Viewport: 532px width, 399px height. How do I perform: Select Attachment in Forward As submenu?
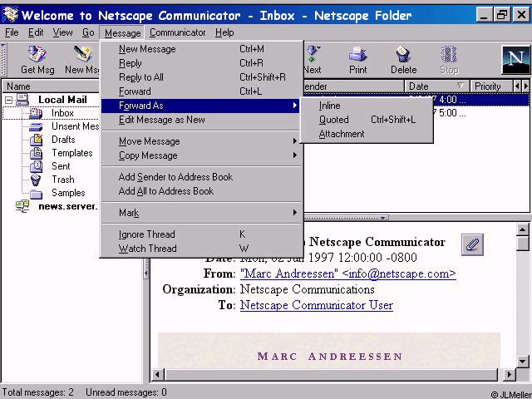point(367,134)
